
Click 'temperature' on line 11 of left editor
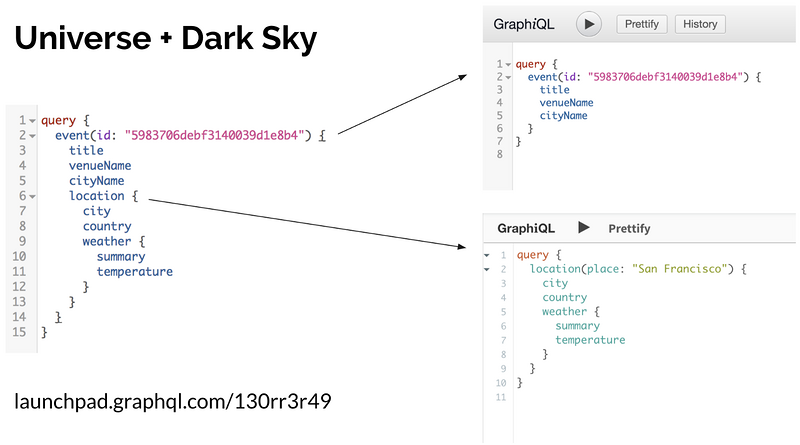coord(135,271)
